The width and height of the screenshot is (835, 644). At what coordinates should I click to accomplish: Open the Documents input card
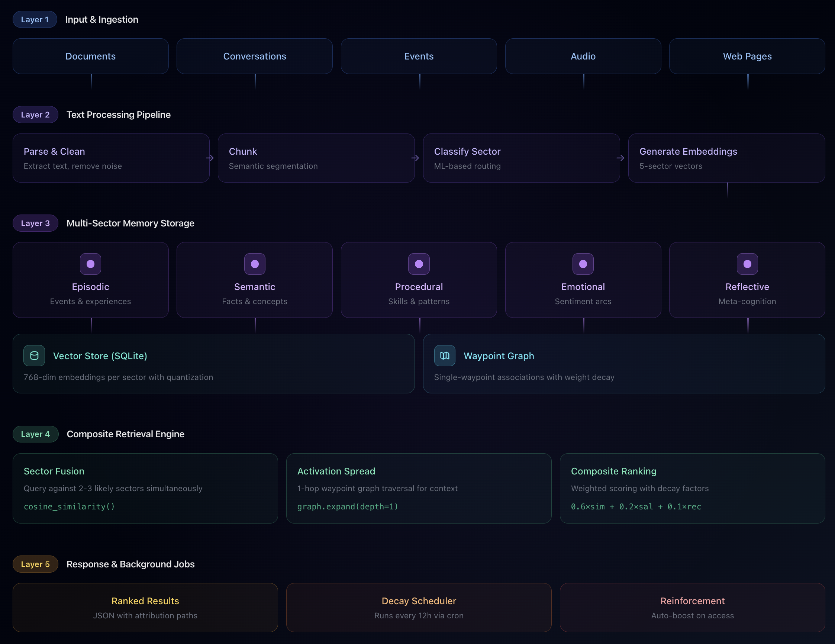(91, 56)
